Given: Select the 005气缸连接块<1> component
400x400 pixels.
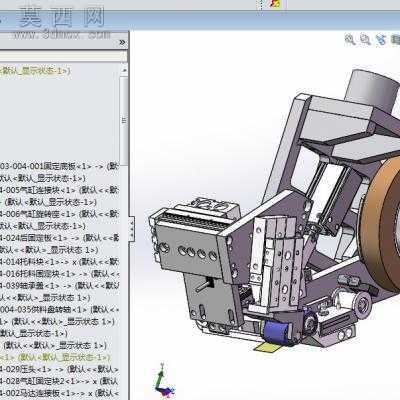Looking at the screenshot, I should click(x=59, y=190).
